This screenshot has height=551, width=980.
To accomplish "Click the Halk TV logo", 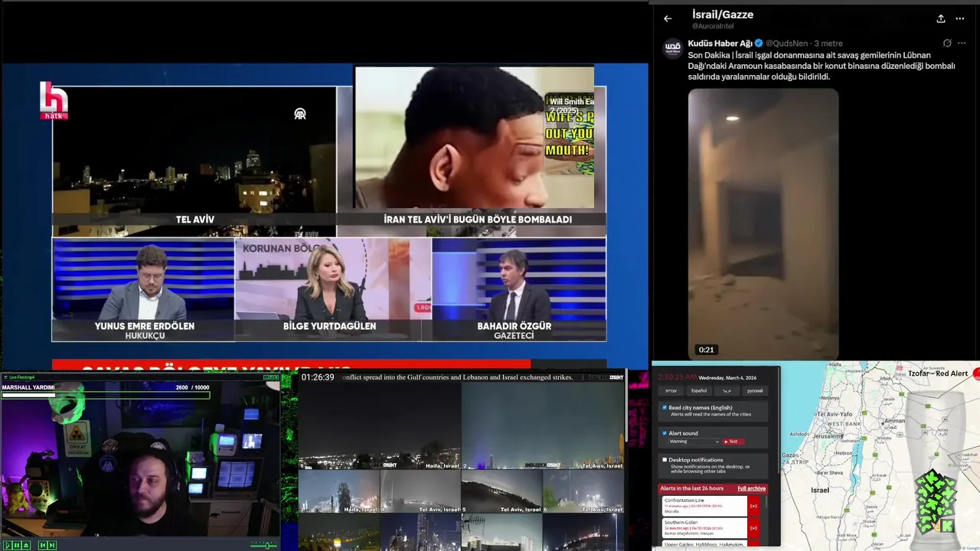I will click(54, 100).
